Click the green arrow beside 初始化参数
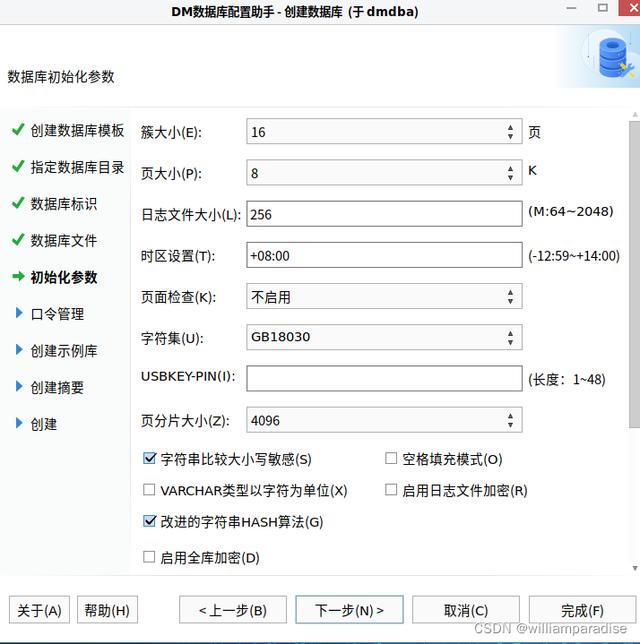640x644 pixels. tap(18, 276)
